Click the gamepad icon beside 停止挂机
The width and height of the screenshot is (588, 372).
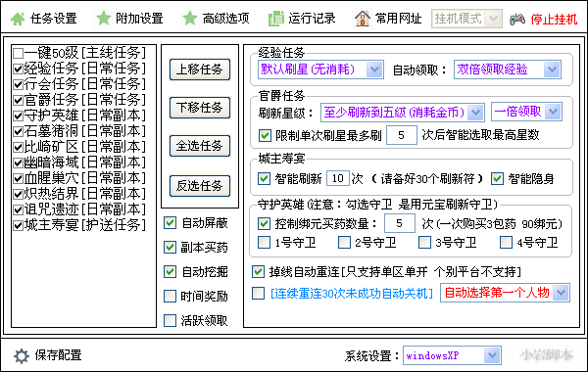(517, 20)
